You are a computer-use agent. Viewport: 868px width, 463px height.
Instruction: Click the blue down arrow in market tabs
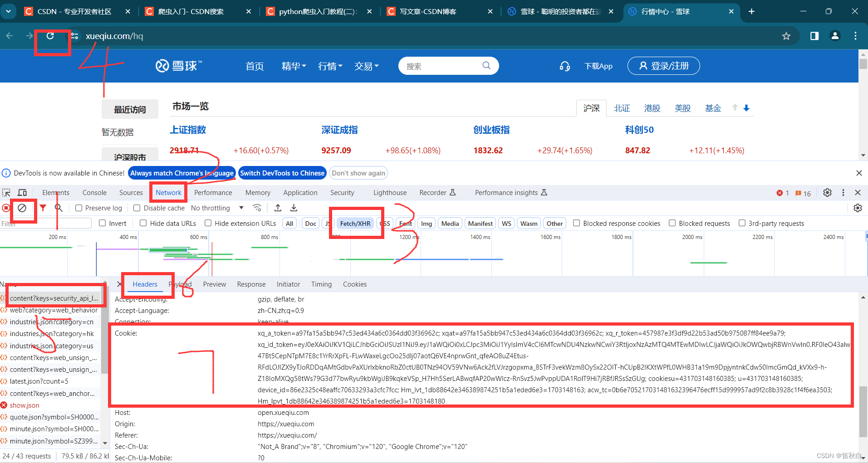tap(746, 108)
